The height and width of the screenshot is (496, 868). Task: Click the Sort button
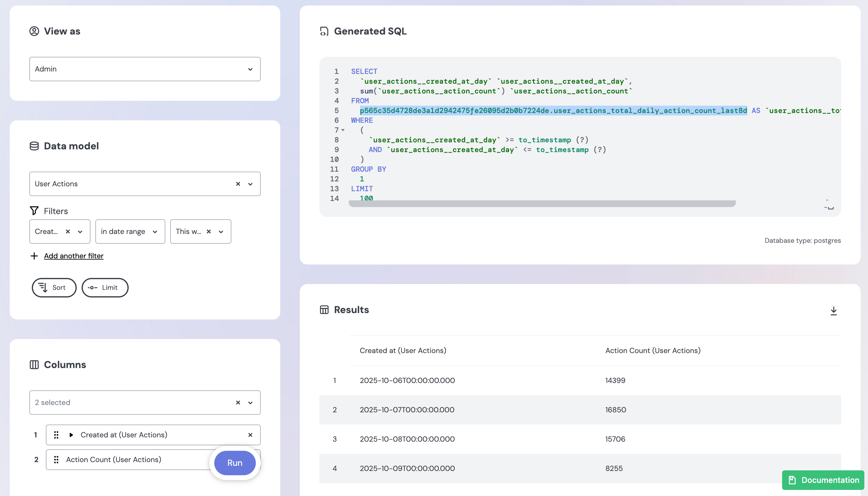(x=54, y=287)
